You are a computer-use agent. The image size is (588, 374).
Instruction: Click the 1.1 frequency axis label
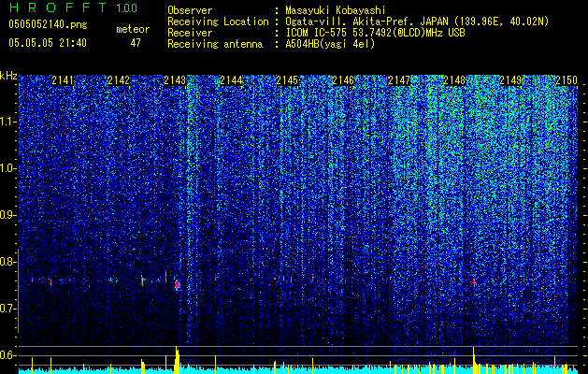click(x=8, y=122)
